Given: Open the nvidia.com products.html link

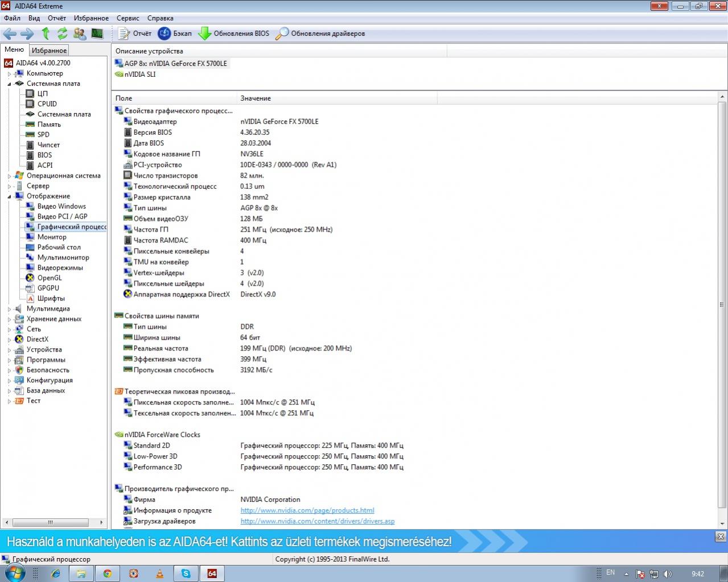Looking at the screenshot, I should (307, 510).
